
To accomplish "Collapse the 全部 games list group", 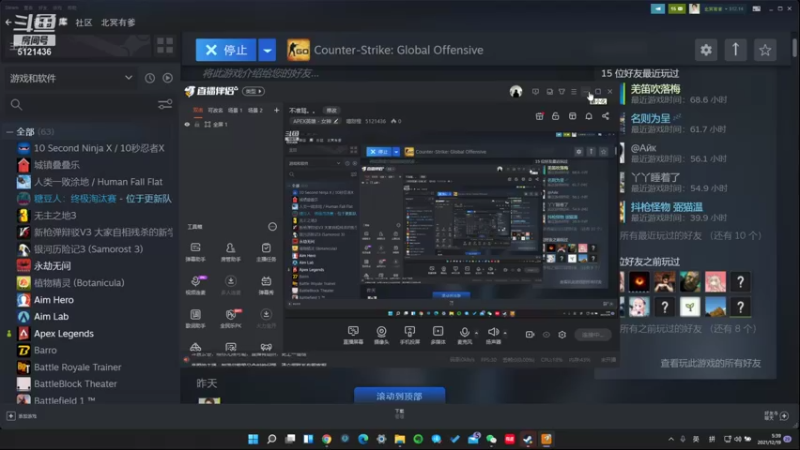I will pos(9,132).
